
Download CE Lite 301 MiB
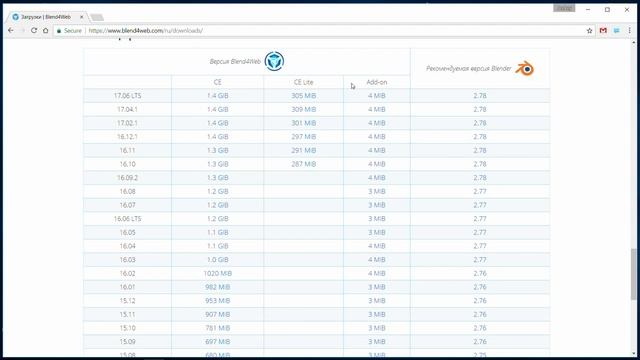[304, 123]
